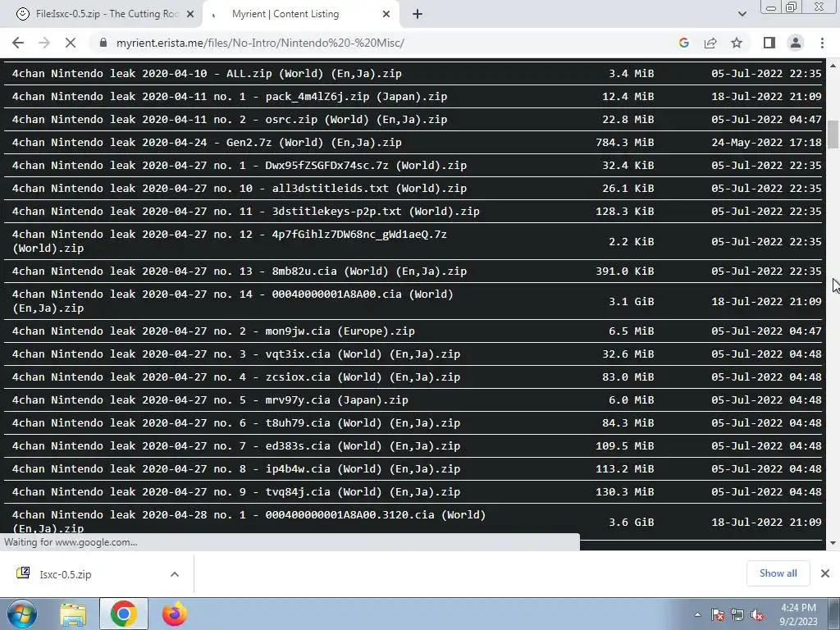Image resolution: width=840 pixels, height=630 pixels.
Task: Select the Myrient Content Listing tab
Action: tap(301, 15)
